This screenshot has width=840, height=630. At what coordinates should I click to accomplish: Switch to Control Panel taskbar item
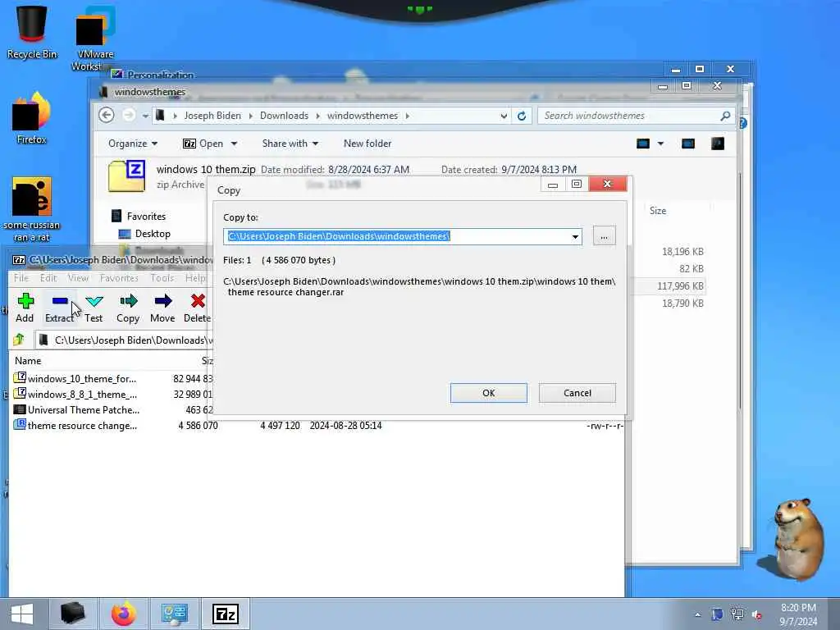point(174,614)
